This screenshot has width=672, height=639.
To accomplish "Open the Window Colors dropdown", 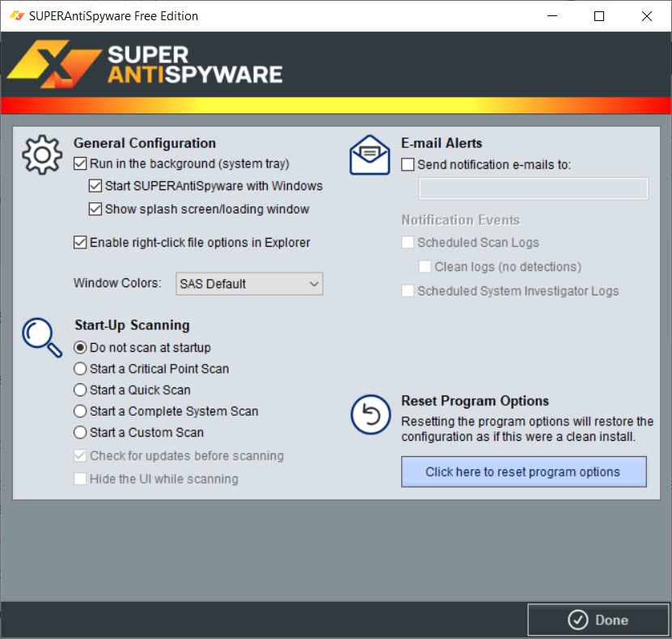I will [249, 284].
